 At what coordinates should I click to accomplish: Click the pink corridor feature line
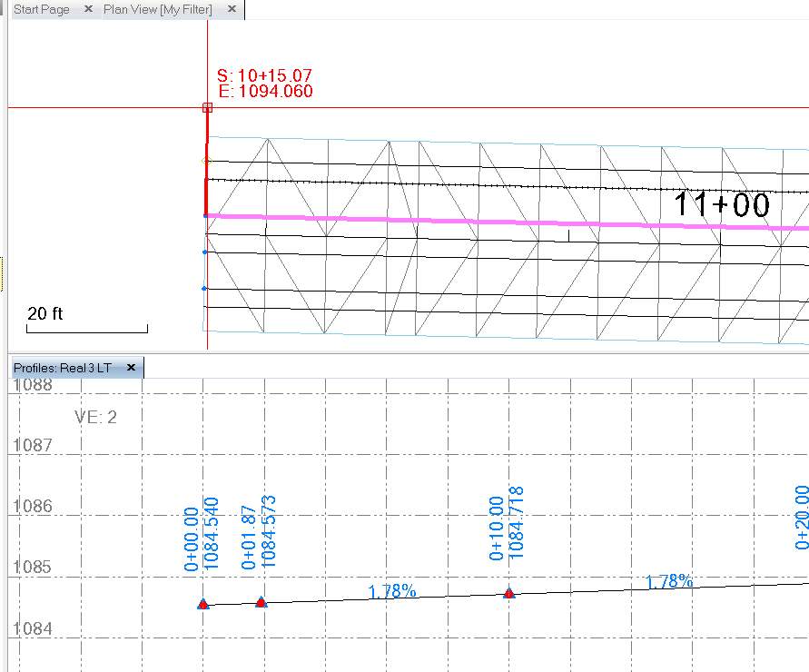click(409, 219)
